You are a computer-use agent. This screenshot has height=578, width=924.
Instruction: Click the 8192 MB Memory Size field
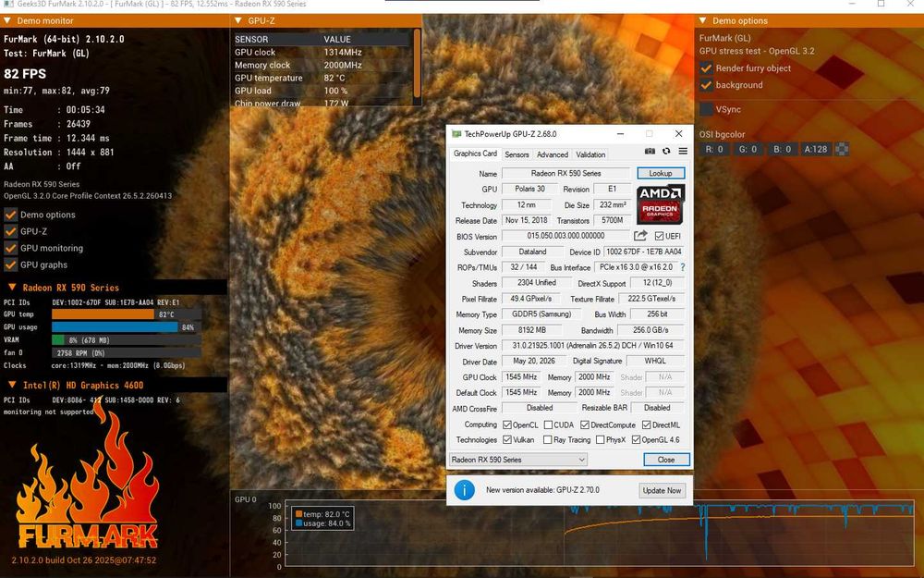(x=532, y=330)
